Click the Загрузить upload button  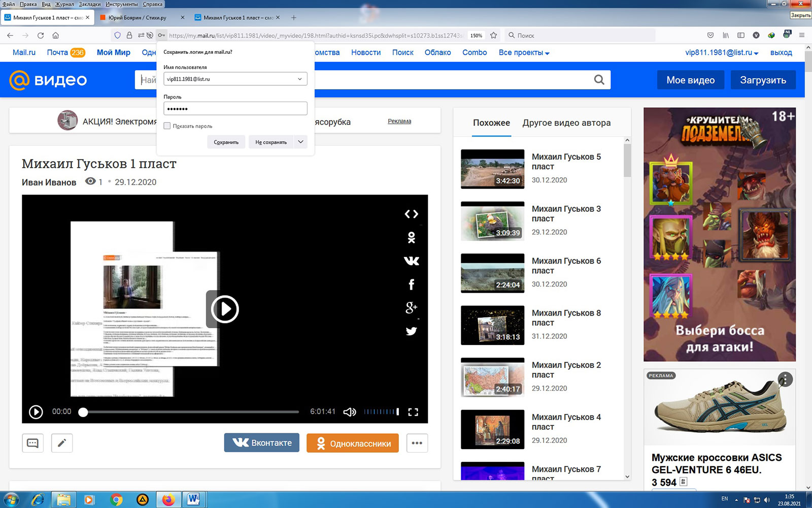pos(763,80)
